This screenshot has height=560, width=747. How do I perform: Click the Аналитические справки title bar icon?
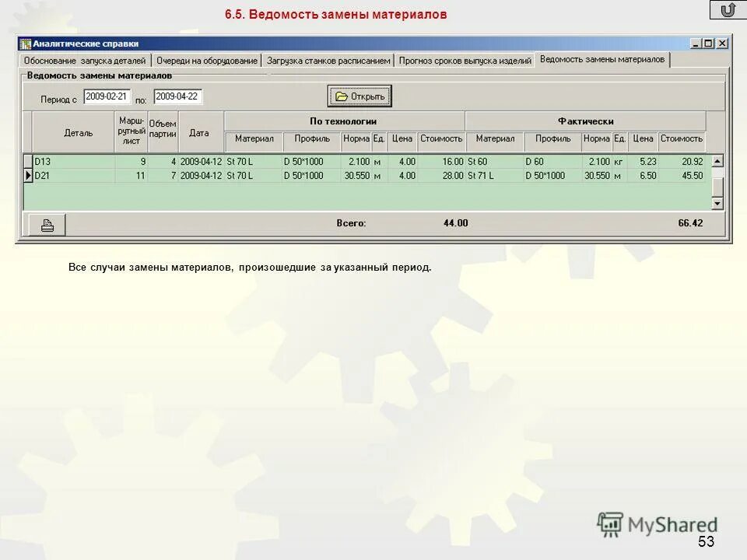[26, 42]
